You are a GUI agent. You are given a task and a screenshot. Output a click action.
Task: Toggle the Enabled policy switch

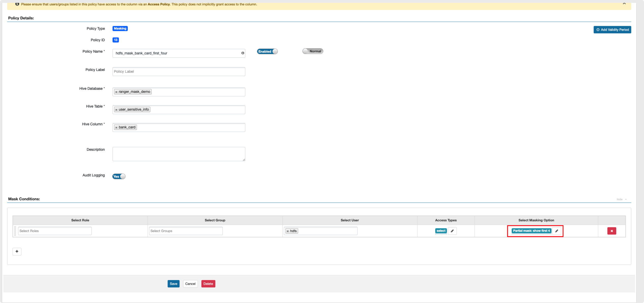(267, 51)
